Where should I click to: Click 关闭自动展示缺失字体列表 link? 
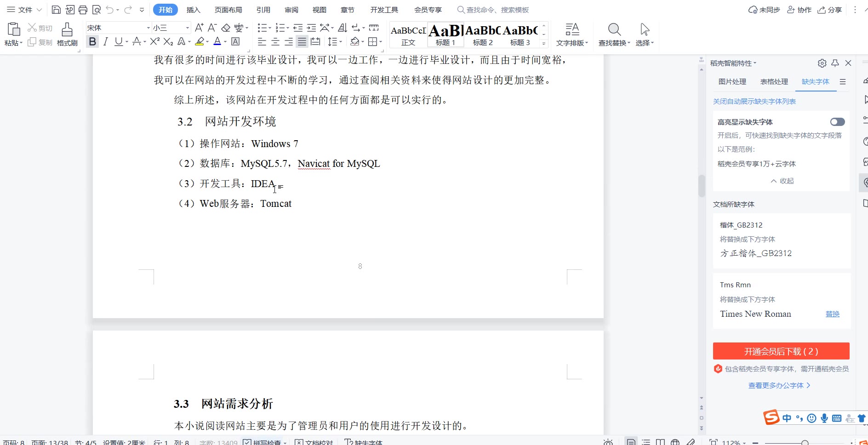click(754, 101)
